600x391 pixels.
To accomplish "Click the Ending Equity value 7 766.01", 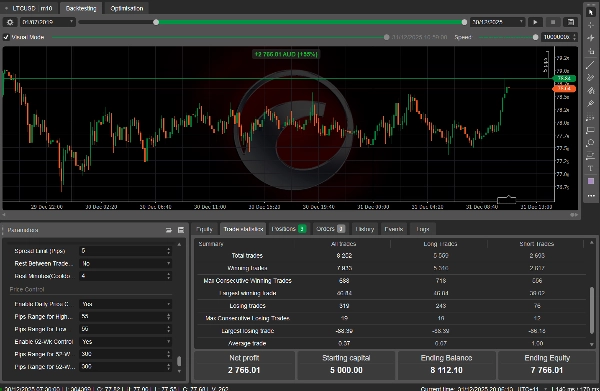I will click(547, 370).
